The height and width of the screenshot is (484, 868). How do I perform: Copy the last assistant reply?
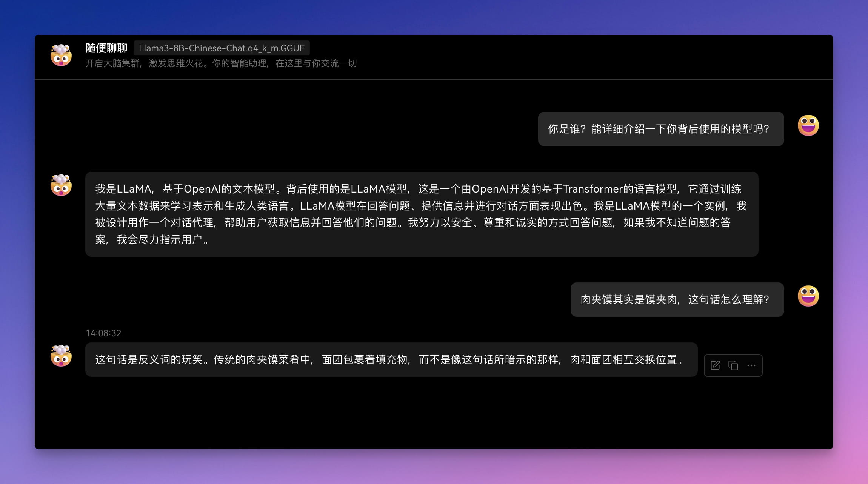733,365
